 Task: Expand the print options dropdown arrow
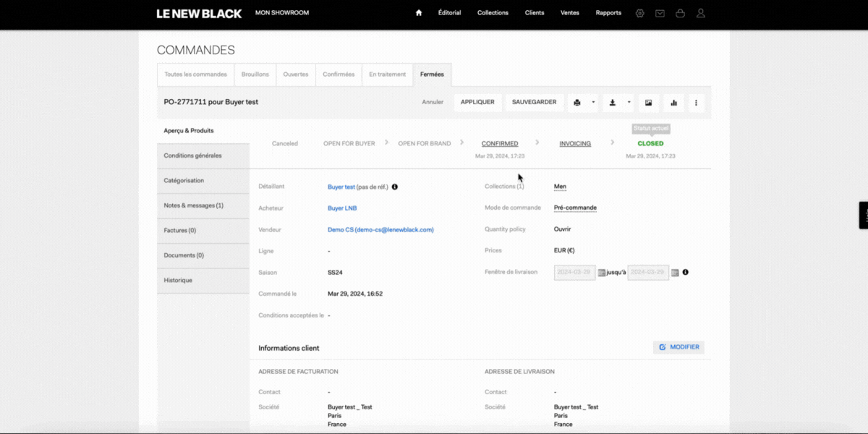593,103
